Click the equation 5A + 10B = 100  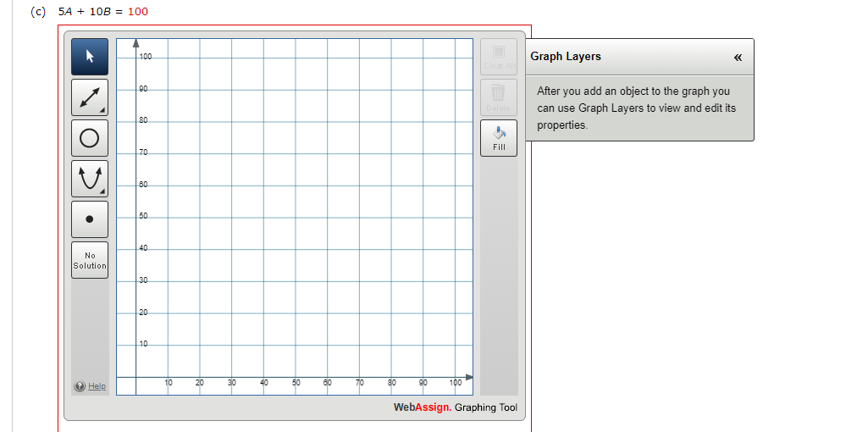click(x=103, y=12)
